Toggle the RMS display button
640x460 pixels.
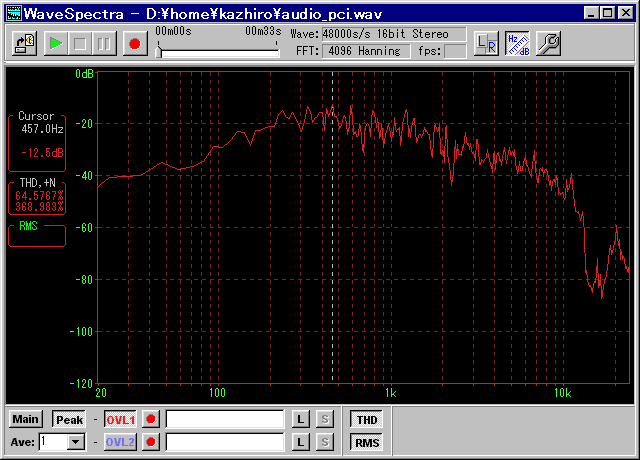pos(367,441)
